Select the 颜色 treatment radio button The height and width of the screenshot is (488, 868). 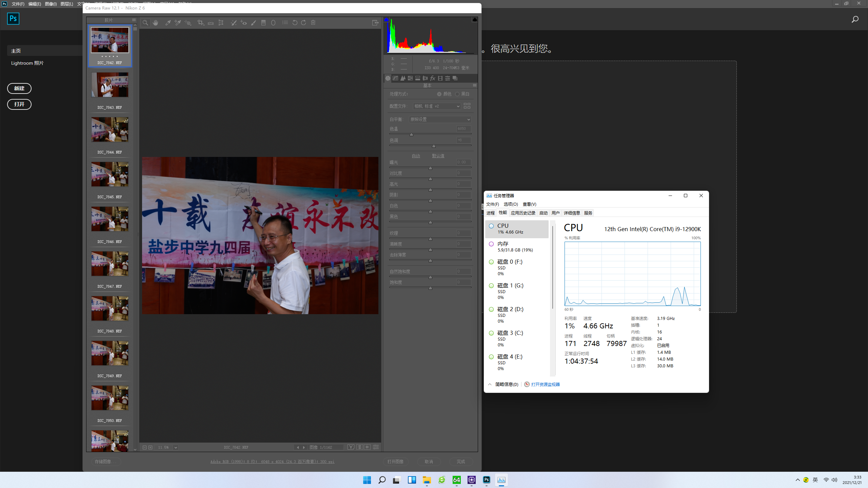point(439,94)
